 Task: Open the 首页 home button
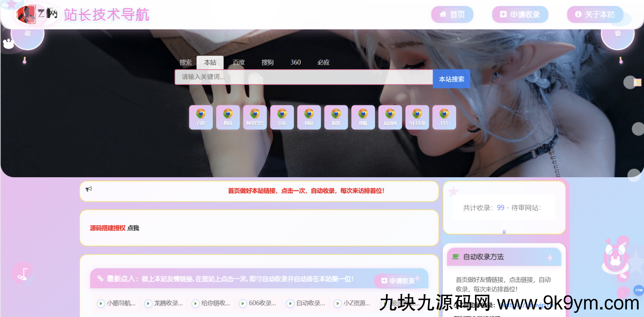point(452,14)
